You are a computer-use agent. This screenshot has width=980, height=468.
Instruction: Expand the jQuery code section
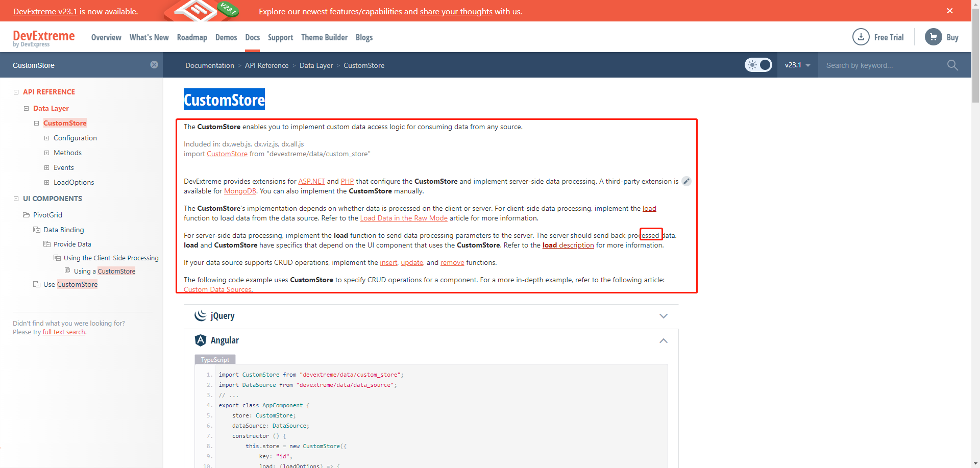pyautogui.click(x=664, y=316)
